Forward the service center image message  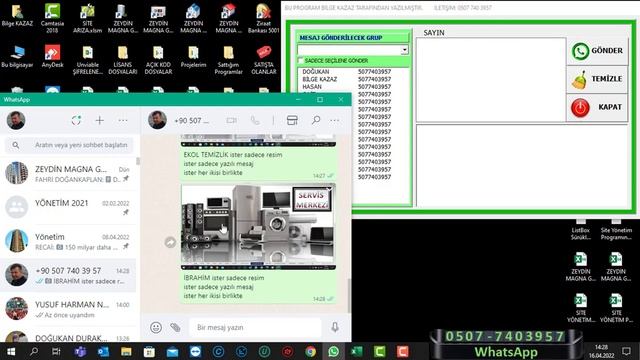(170, 242)
